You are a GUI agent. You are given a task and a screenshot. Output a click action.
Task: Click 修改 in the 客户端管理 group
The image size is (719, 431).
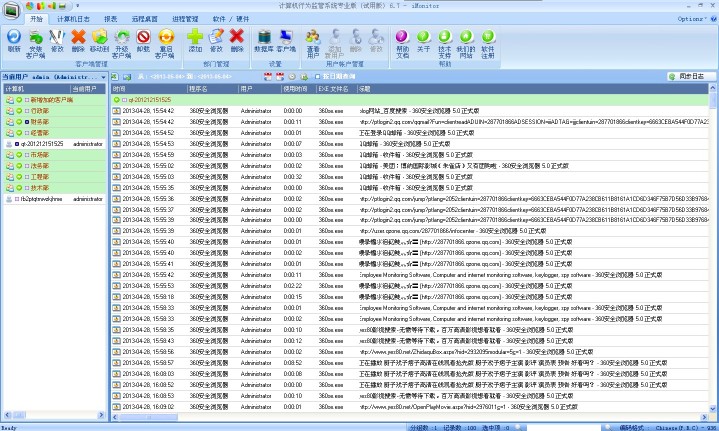click(57, 41)
